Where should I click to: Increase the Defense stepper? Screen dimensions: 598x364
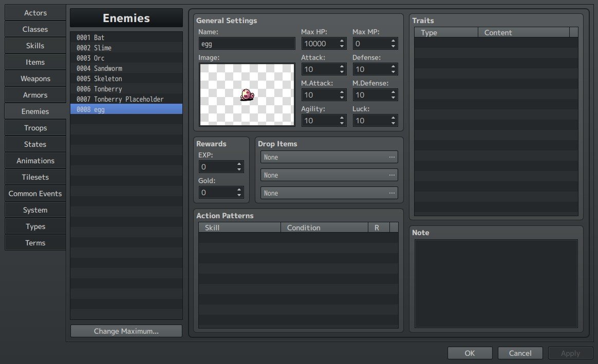tap(393, 66)
